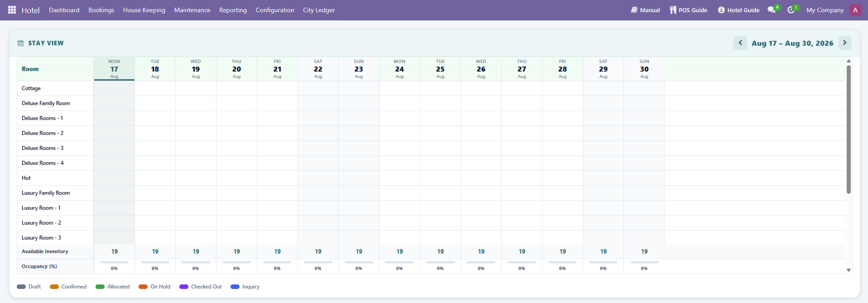The height and width of the screenshot is (303, 868).
Task: Open the House Keeping menu
Action: pyautogui.click(x=144, y=10)
